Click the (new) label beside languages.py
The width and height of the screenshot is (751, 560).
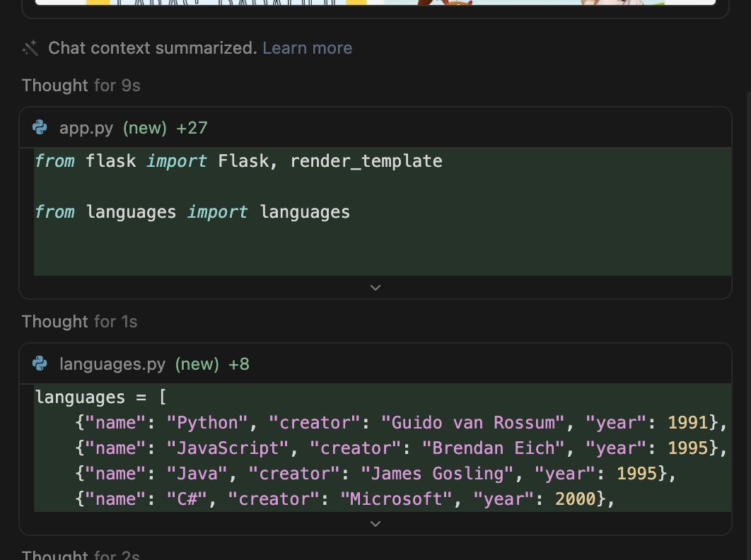197,364
